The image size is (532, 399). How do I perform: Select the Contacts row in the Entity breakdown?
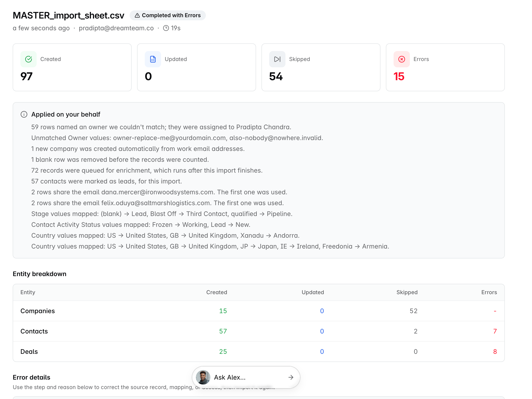(259, 331)
